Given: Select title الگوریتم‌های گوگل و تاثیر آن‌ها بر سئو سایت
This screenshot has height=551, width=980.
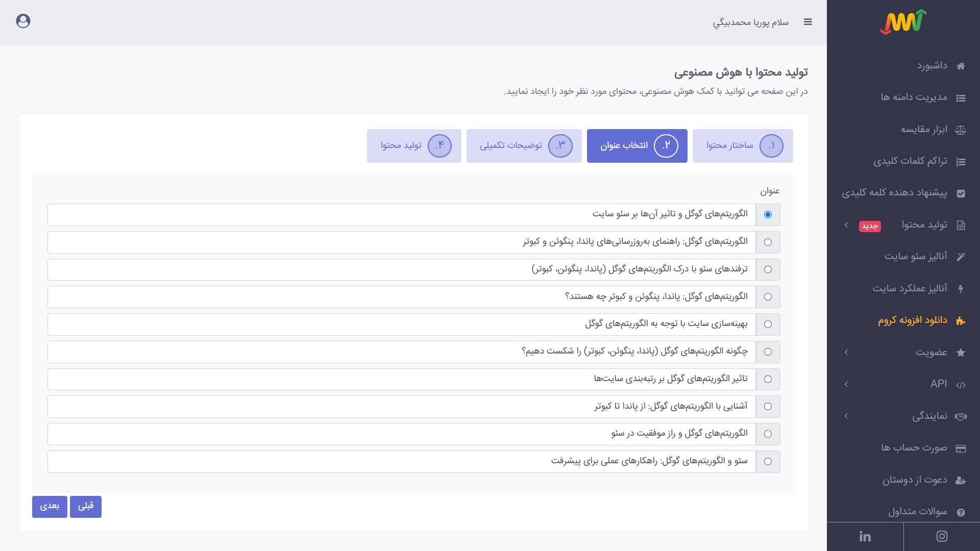Looking at the screenshot, I should point(768,215).
